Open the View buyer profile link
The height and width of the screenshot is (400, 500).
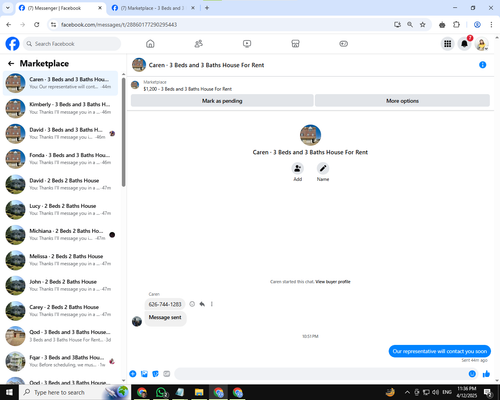333,282
